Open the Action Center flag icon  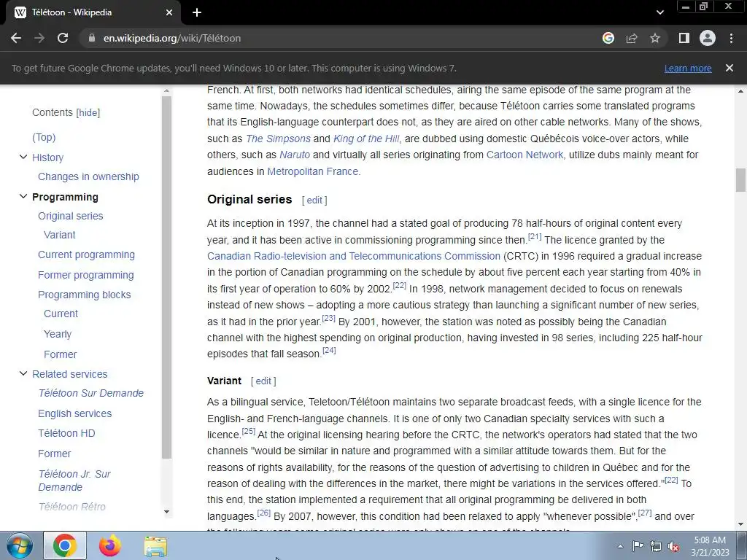638,546
